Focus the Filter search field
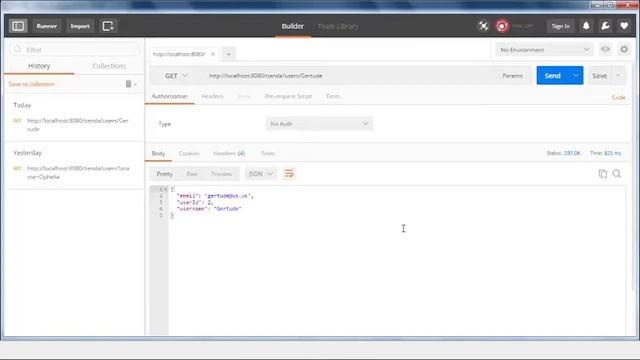 click(74, 49)
